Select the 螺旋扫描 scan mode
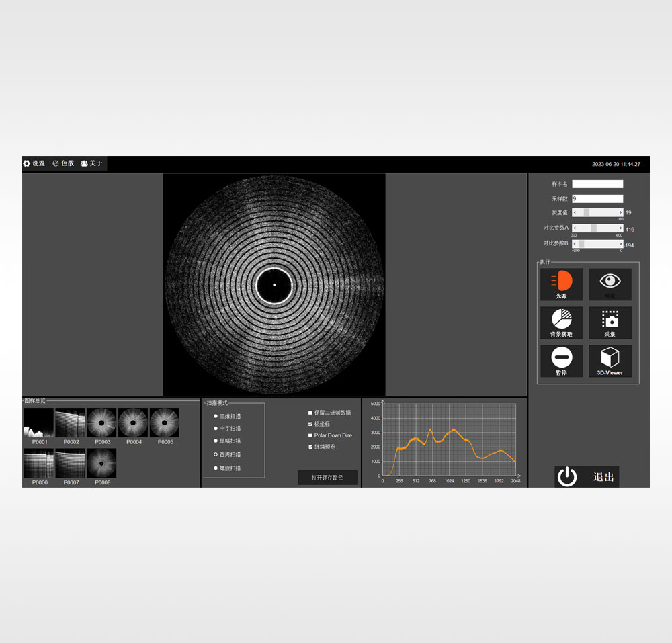Image resolution: width=672 pixels, height=643 pixels. pos(216,468)
